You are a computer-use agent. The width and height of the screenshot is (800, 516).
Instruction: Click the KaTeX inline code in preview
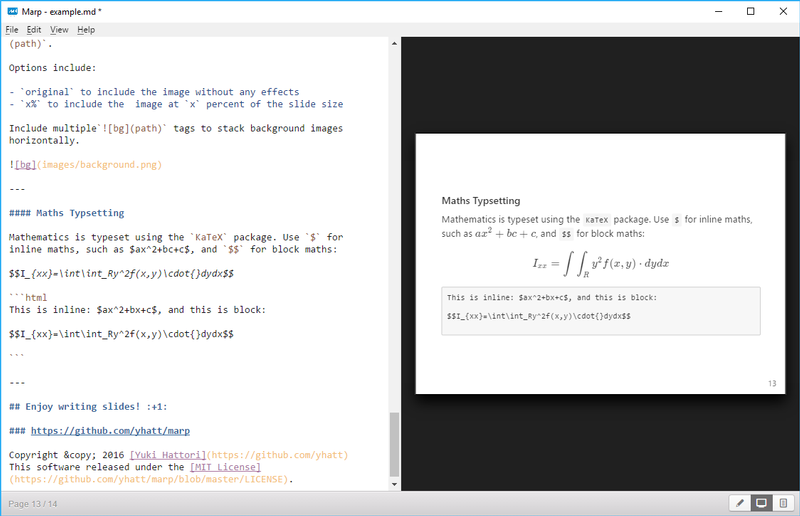[x=596, y=220]
